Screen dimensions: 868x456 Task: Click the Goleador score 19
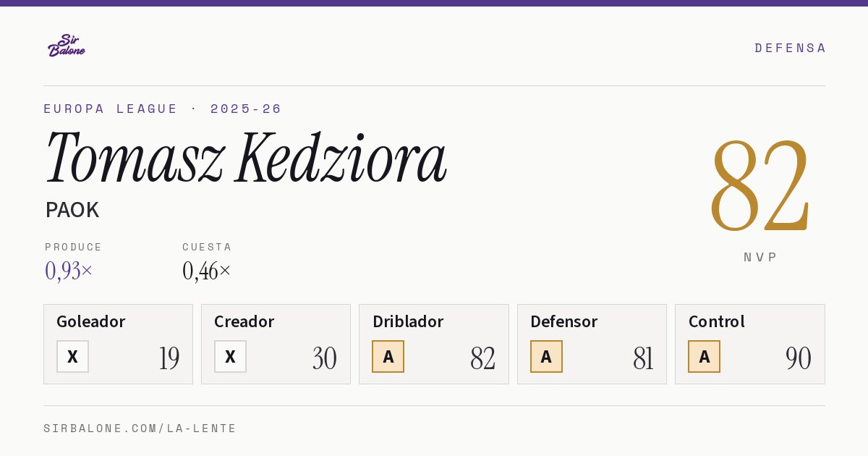(x=169, y=358)
